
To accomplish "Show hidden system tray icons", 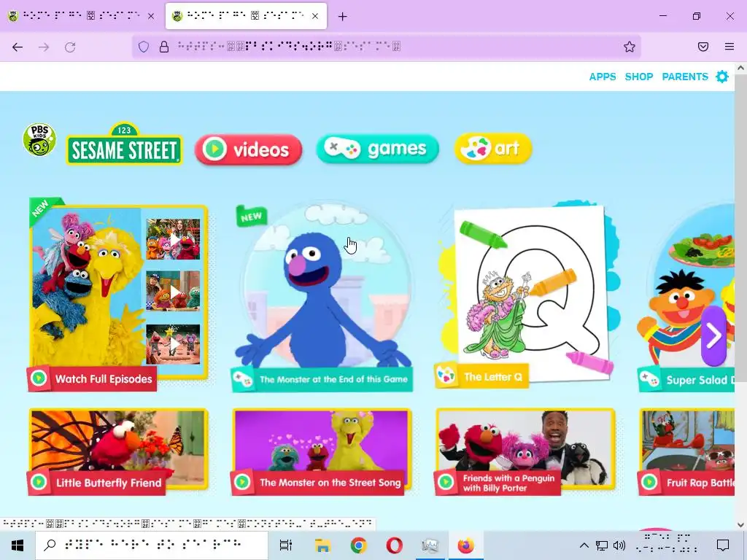I will point(584,545).
